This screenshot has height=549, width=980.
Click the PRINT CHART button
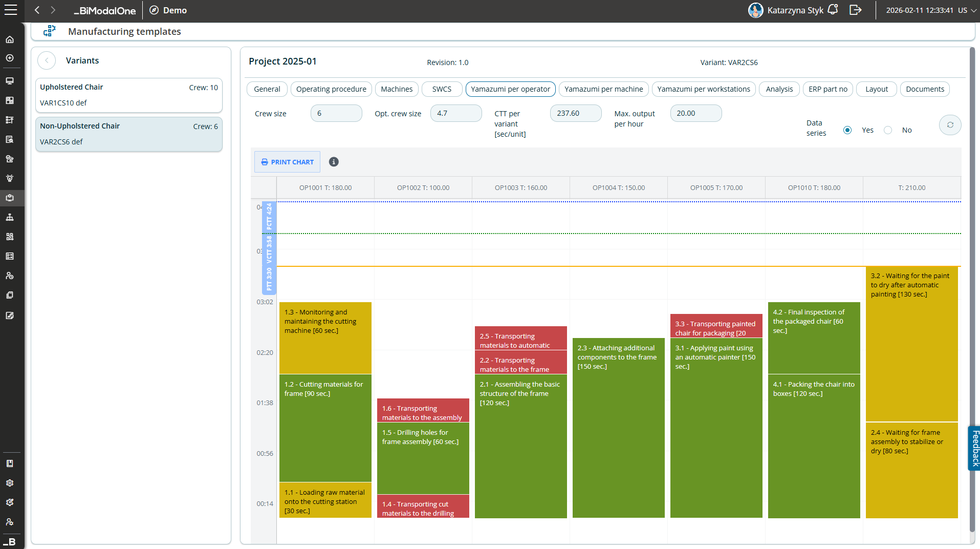point(287,162)
